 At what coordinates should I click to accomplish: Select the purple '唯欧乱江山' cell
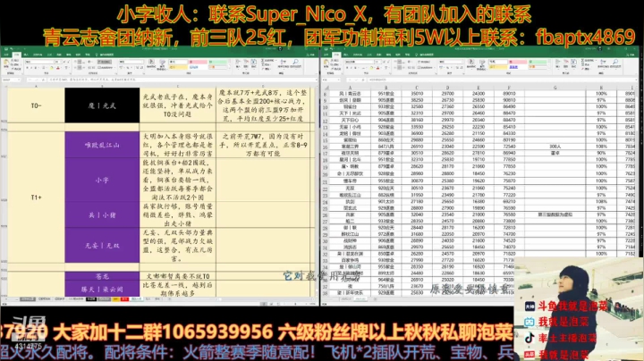[102, 145]
